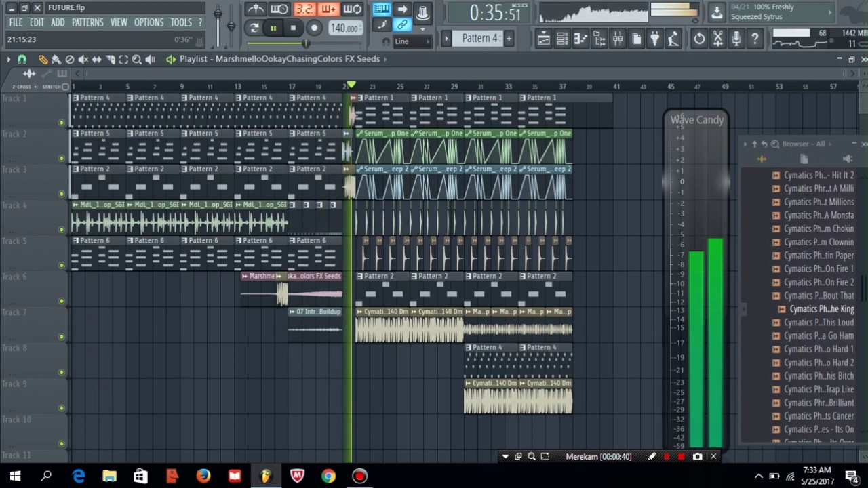Click the render scissors icon in toolbar
Screen dimensions: 868x488
pyautogui.click(x=717, y=39)
